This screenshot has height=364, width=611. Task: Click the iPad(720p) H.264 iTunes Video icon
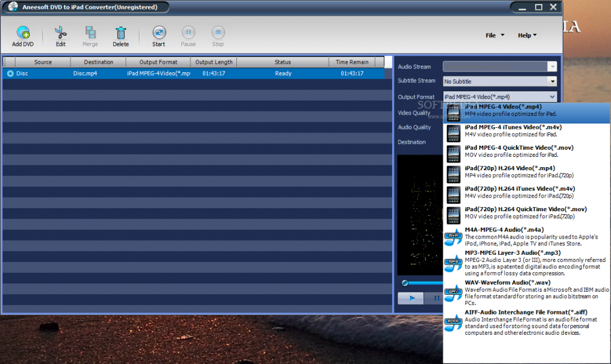453,195
